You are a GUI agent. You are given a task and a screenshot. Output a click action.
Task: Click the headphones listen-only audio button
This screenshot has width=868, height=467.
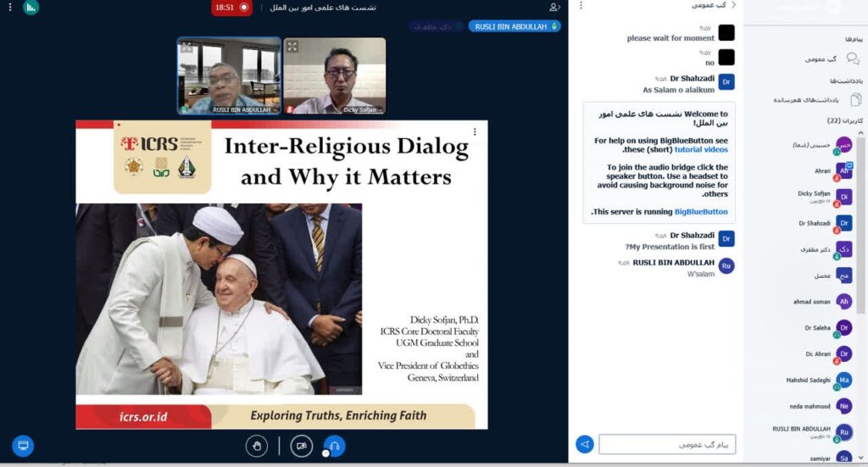point(335,445)
